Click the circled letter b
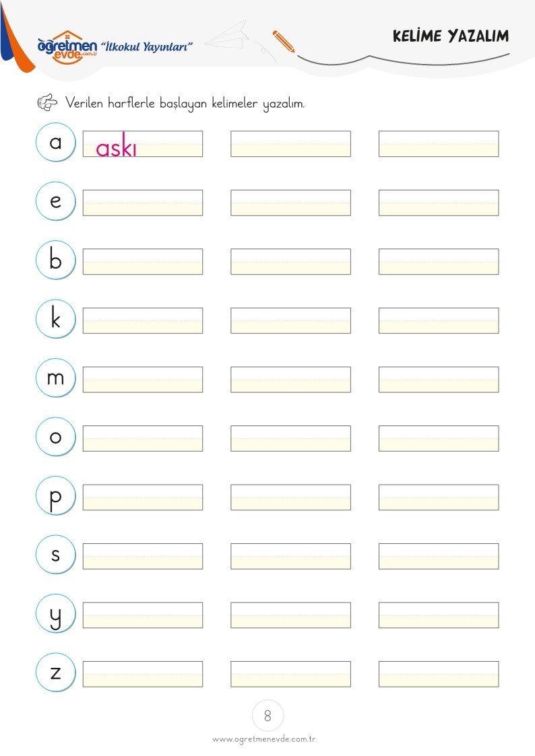535x756 pixels. (55, 260)
